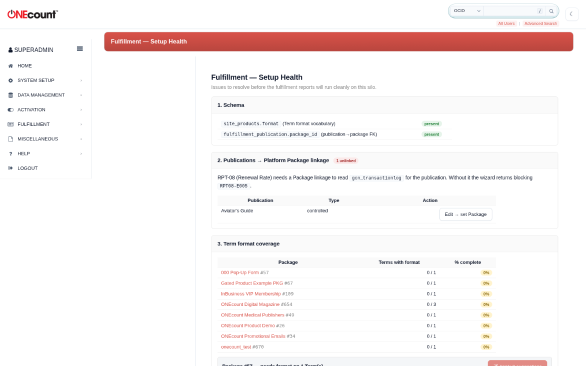Image resolution: width=586 pixels, height=366 pixels.
Task: Click the '1 unlinked' badge
Action: pyautogui.click(x=346, y=161)
